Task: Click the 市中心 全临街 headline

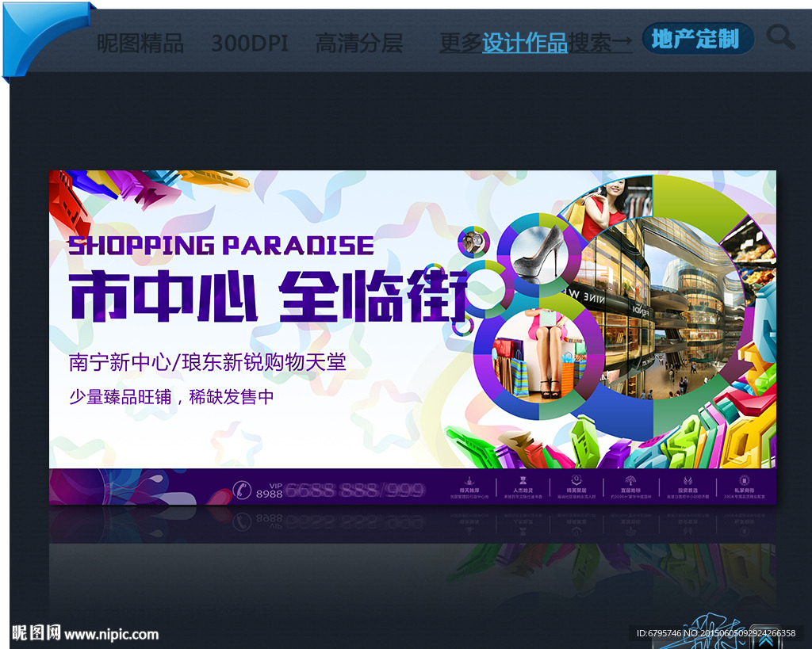Action: coord(268,295)
